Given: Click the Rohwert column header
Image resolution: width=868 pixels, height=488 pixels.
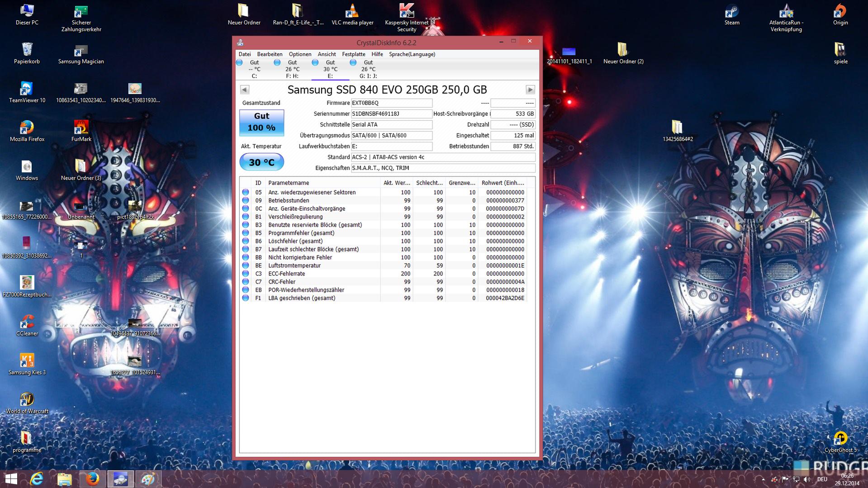Looking at the screenshot, I should tap(503, 183).
